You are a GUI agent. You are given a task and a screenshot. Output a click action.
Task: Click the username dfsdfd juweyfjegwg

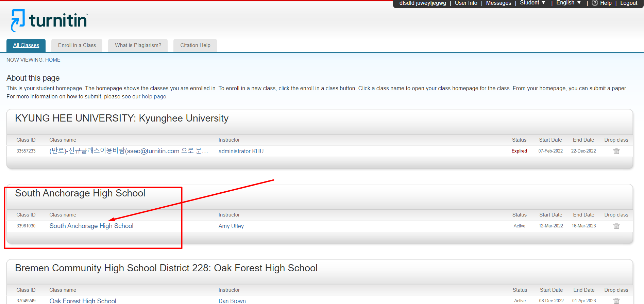[x=423, y=3]
